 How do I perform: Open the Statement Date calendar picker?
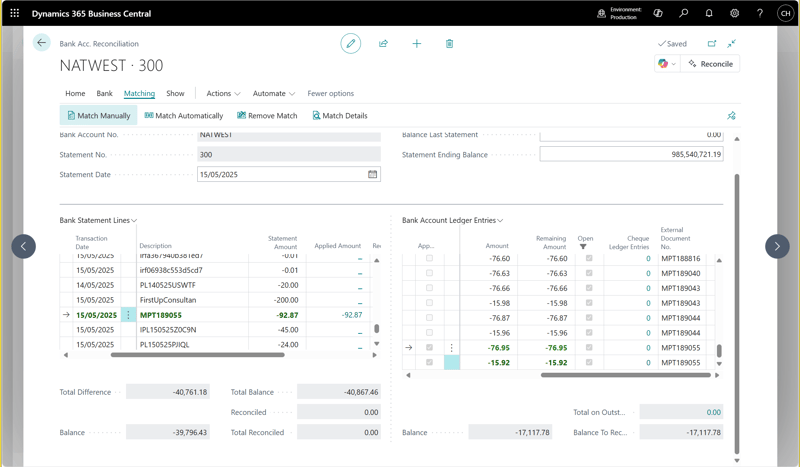click(372, 175)
